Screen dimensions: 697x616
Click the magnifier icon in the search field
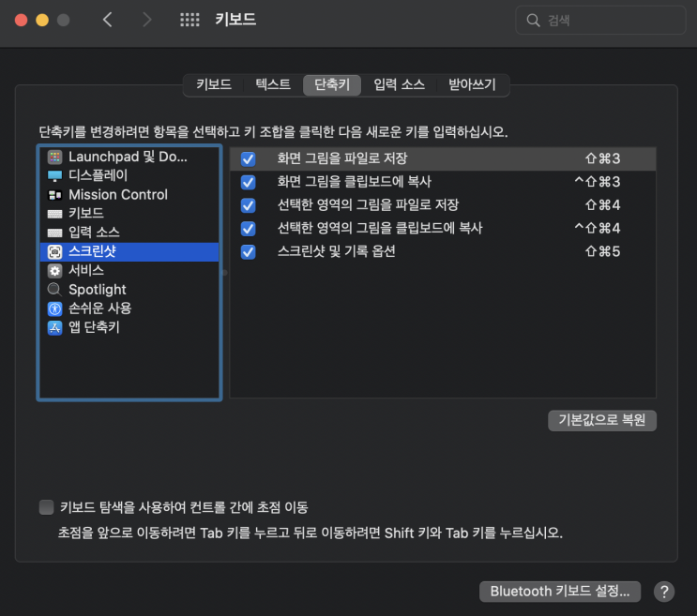coord(533,20)
